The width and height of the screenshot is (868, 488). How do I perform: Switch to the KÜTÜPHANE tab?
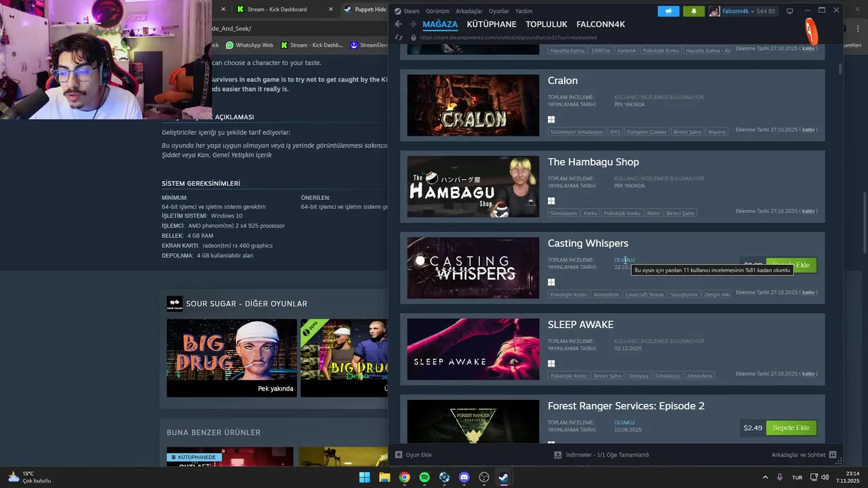(x=492, y=24)
